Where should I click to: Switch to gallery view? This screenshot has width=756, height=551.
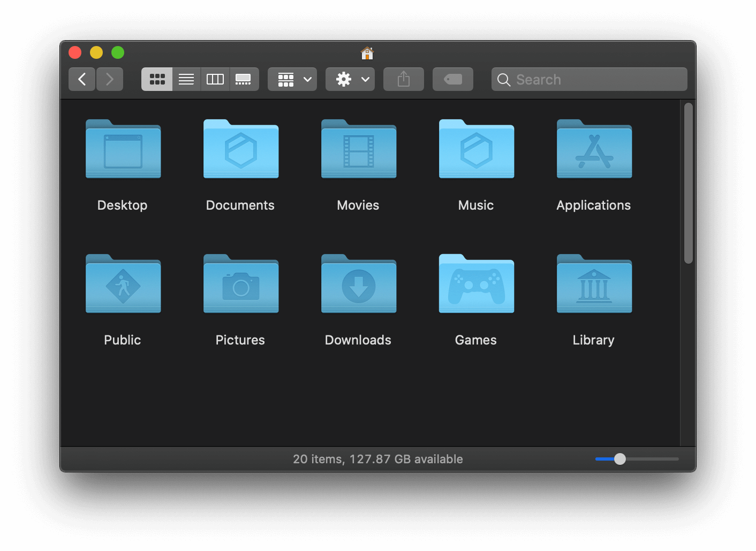(x=244, y=79)
